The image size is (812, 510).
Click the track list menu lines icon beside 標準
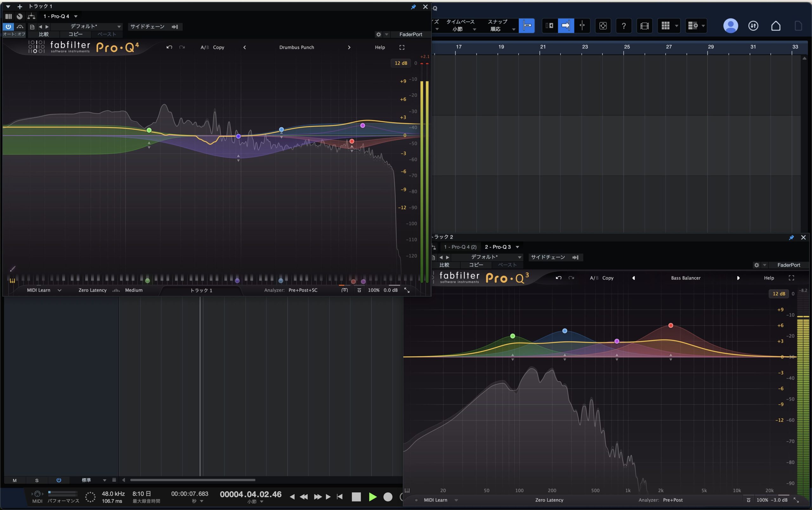click(x=114, y=480)
